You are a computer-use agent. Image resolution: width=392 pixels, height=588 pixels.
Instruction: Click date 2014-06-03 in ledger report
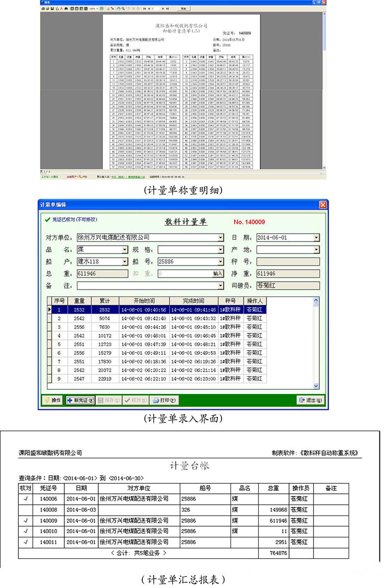pos(81,510)
